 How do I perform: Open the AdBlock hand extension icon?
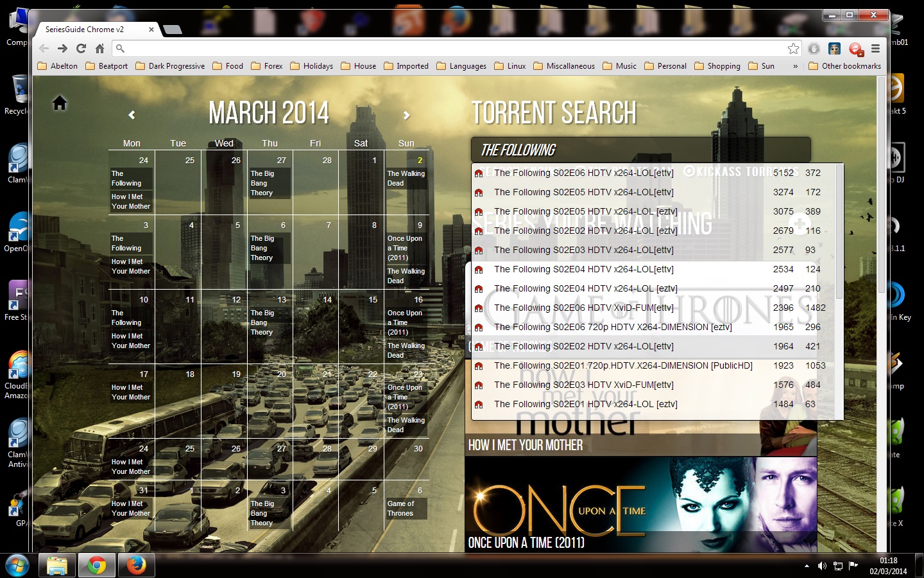click(814, 48)
